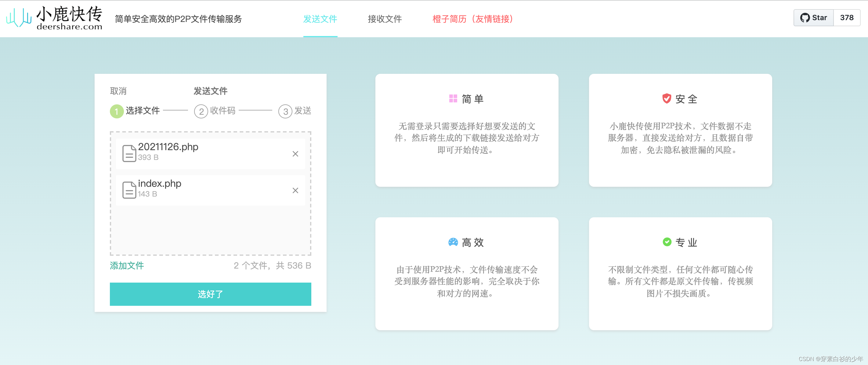Click the index.php file icon

(x=129, y=190)
